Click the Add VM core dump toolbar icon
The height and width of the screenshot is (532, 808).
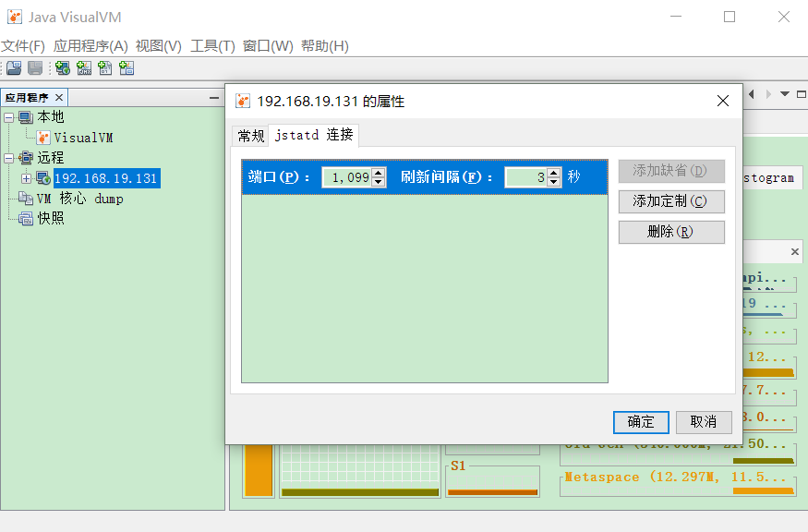pyautogui.click(x=105, y=68)
